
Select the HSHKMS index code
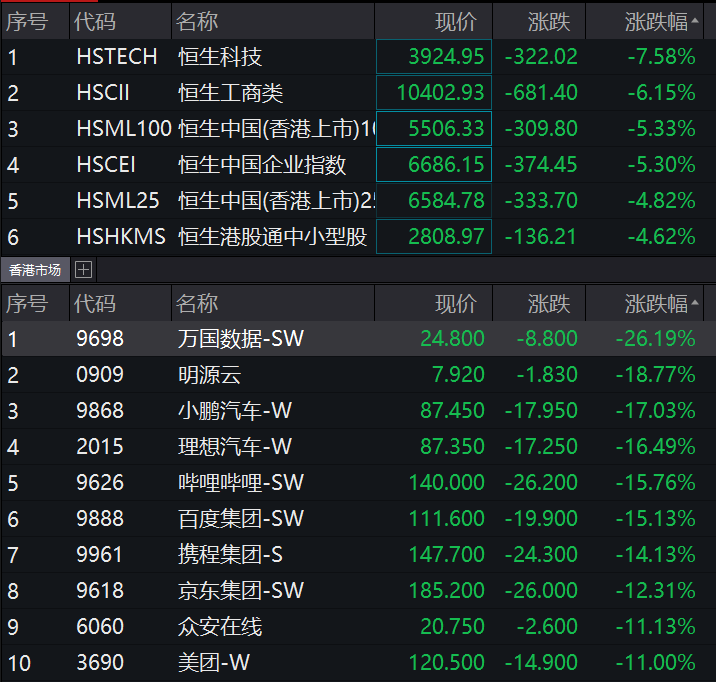click(x=121, y=237)
